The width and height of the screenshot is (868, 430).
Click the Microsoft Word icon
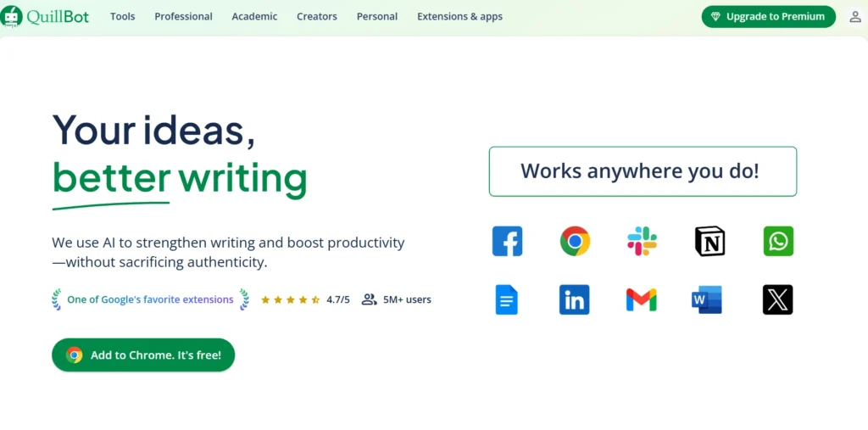click(708, 299)
